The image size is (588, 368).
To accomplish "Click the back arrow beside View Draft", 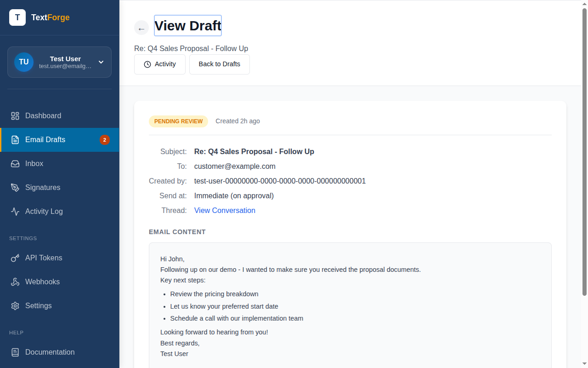I will [141, 28].
